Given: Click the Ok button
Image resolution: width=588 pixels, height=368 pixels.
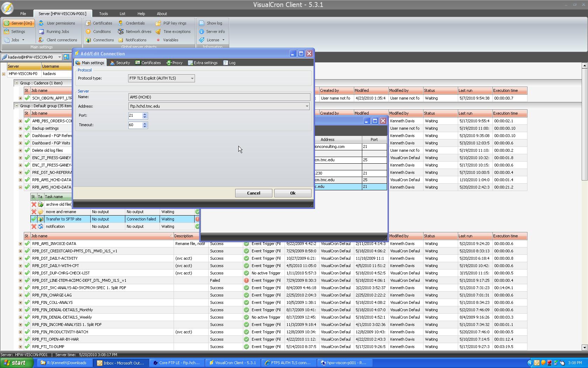Looking at the screenshot, I should coord(293,193).
